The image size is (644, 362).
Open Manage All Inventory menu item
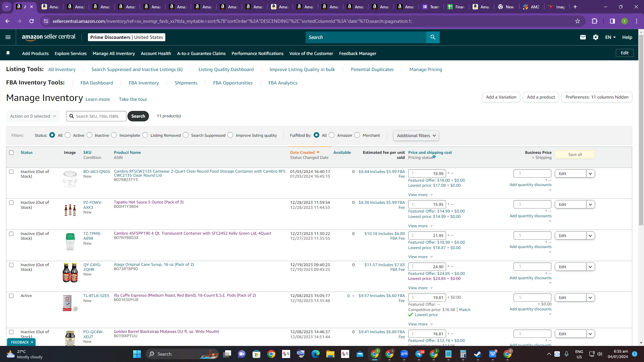click(114, 53)
